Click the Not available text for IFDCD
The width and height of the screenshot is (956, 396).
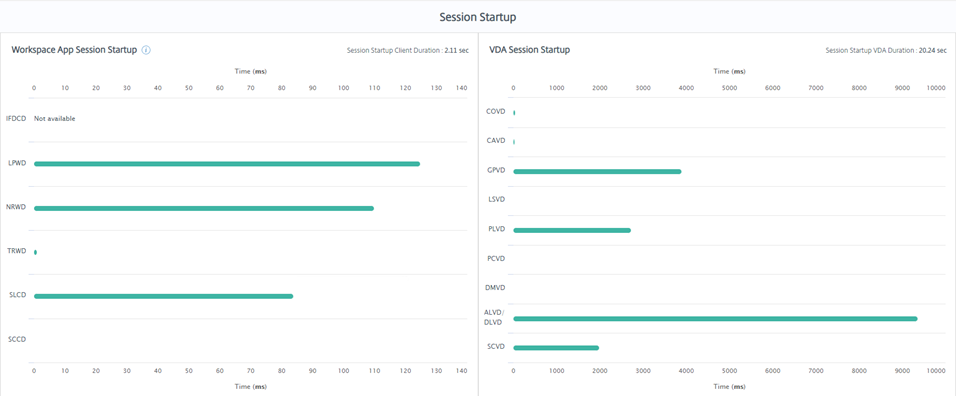[54, 119]
